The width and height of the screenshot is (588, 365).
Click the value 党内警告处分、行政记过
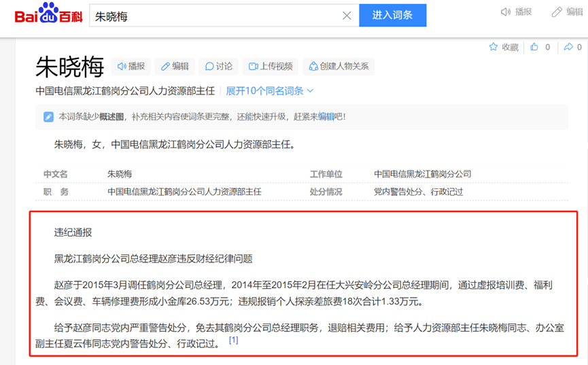click(418, 192)
